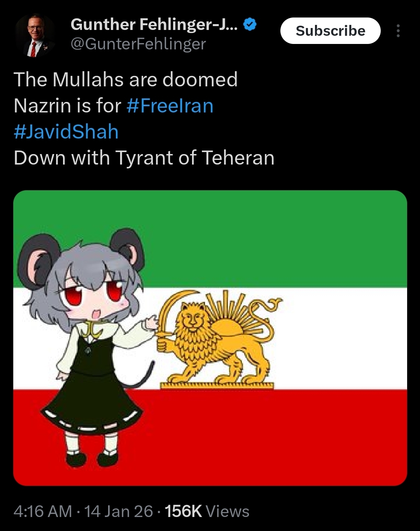The image size is (420, 531).
Task: Click the red stripe of the flag image
Action: pyautogui.click(x=272, y=438)
